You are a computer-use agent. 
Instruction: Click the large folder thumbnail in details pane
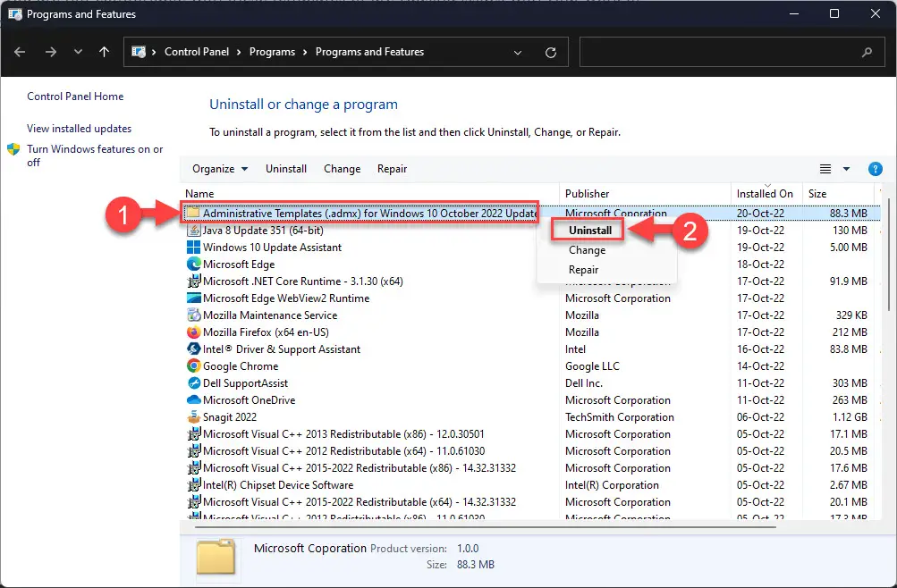click(216, 557)
